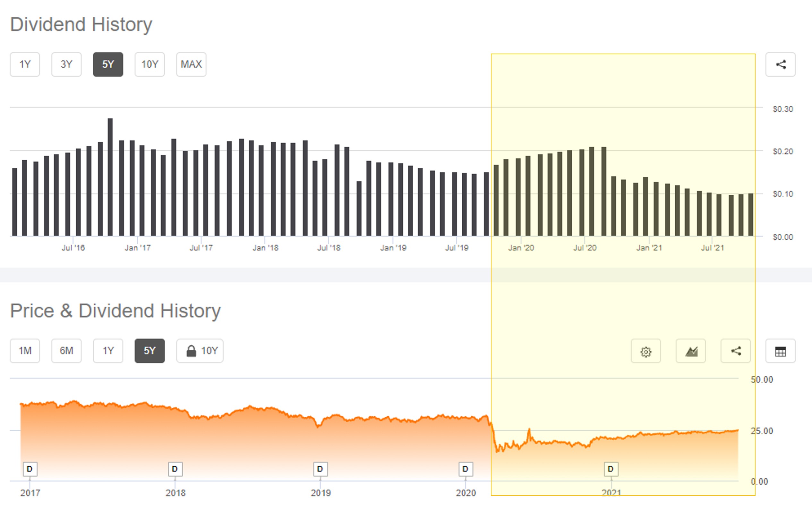Click the dividend D marker at 2021
The width and height of the screenshot is (812, 510).
(x=611, y=469)
